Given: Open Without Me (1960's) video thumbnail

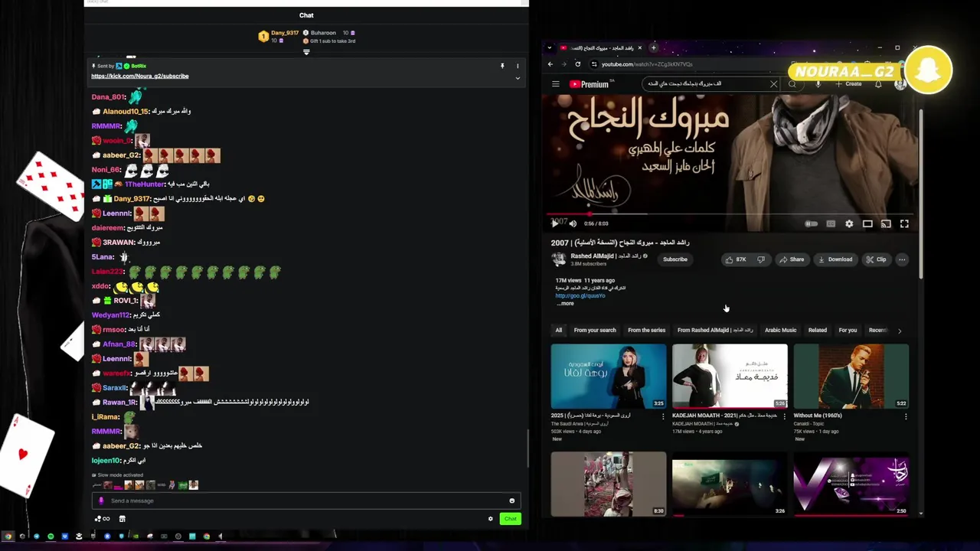Looking at the screenshot, I should [851, 376].
